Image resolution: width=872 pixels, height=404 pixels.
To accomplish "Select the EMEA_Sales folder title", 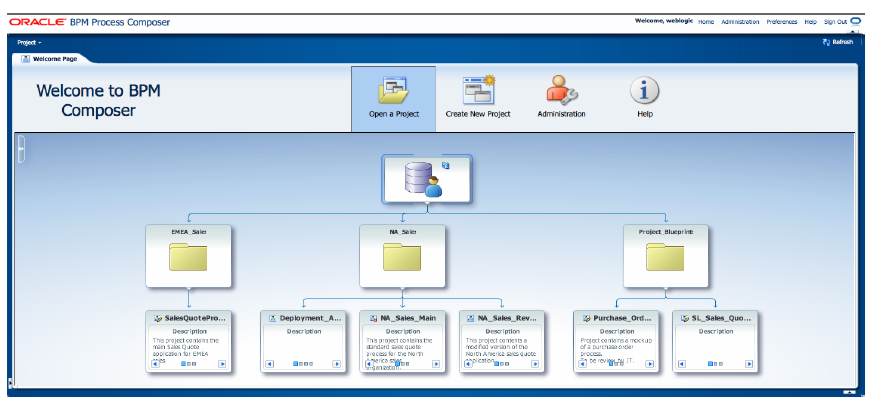I will tap(189, 232).
